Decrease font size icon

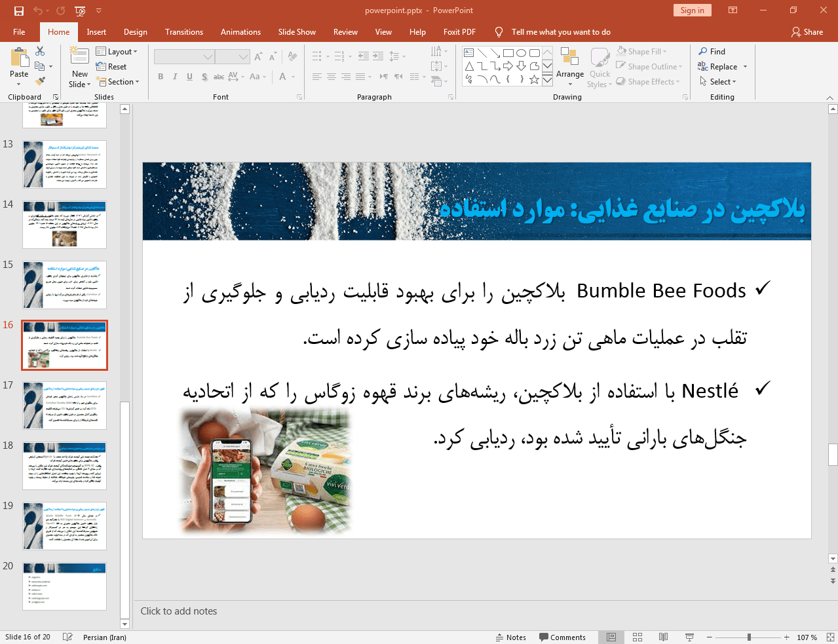(x=273, y=57)
